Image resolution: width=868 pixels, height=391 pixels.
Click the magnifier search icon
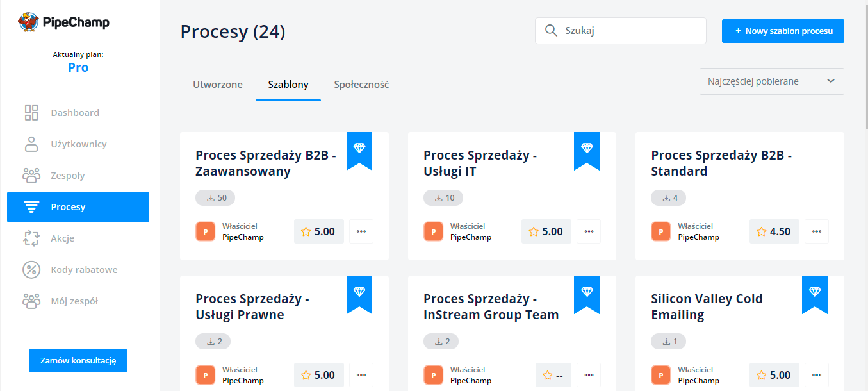pos(550,31)
